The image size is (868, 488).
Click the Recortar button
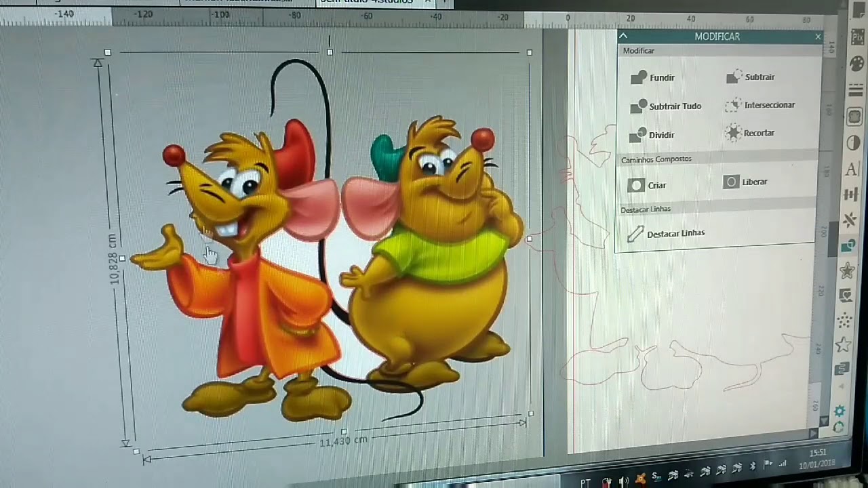click(x=749, y=133)
